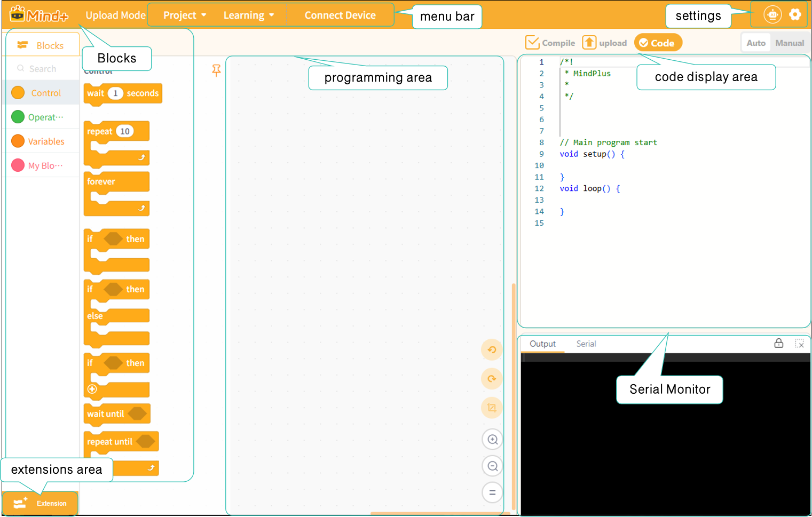The width and height of the screenshot is (812, 517).
Task: Zoom in on the programming area
Action: coord(492,440)
